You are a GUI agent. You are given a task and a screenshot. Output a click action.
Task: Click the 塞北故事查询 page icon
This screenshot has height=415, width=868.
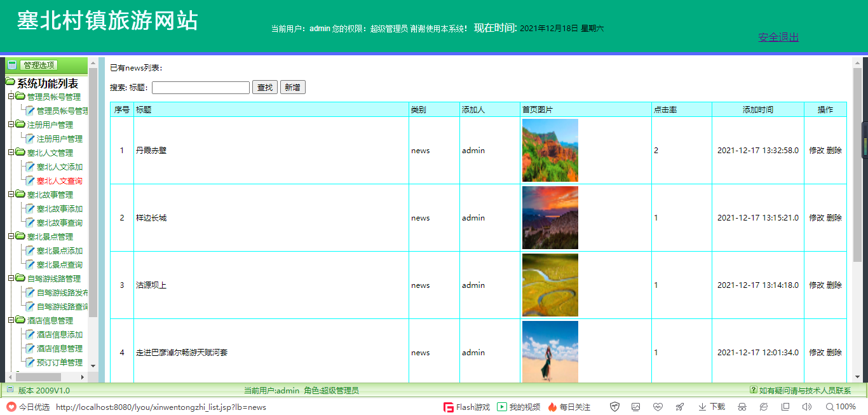(x=30, y=222)
